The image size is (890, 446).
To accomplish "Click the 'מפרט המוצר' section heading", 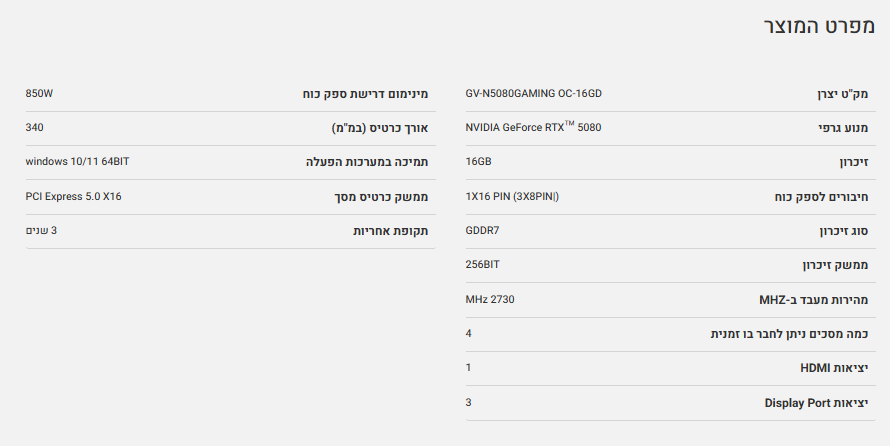I will tap(819, 26).
